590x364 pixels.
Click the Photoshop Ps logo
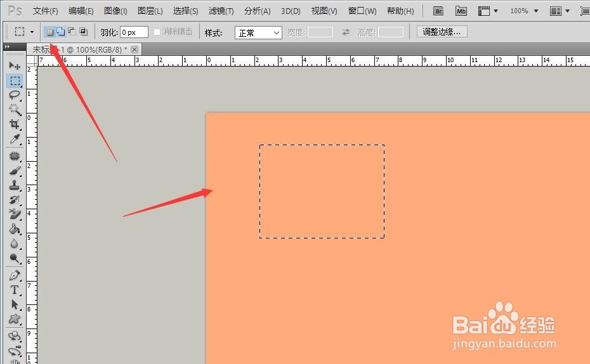(x=15, y=11)
